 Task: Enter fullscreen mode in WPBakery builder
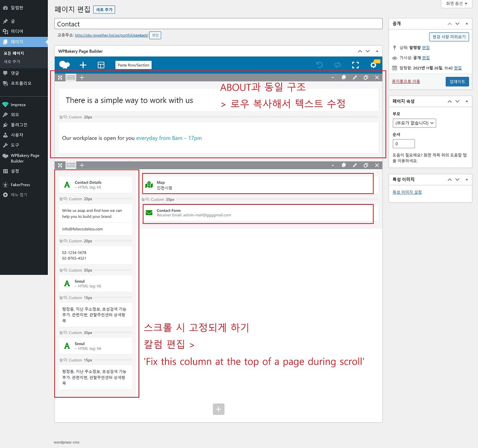coord(355,65)
